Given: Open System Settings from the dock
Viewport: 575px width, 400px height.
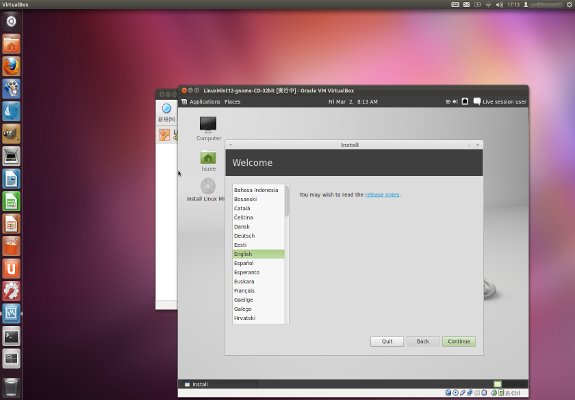Looking at the screenshot, I should (x=11, y=291).
